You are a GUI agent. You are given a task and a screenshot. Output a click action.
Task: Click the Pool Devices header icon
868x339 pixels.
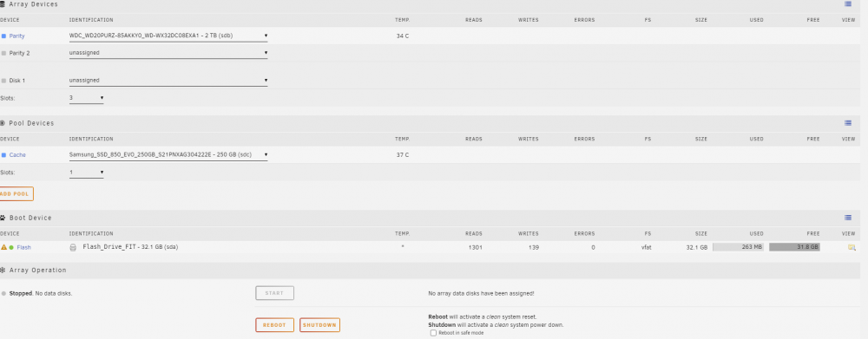[3, 123]
